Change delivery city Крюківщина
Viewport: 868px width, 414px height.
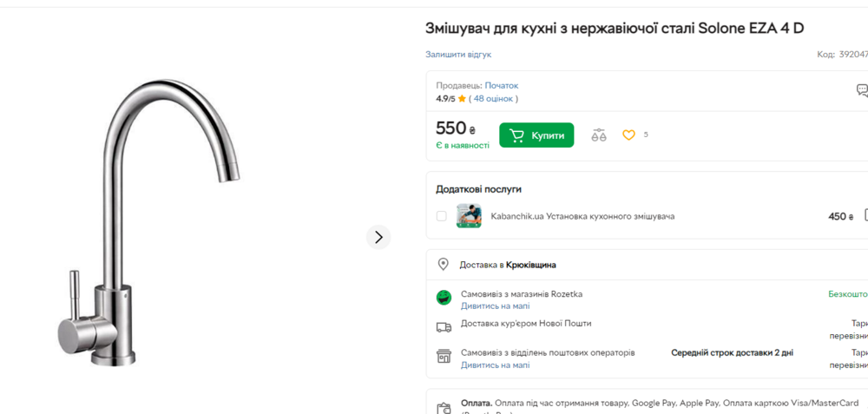tap(531, 265)
